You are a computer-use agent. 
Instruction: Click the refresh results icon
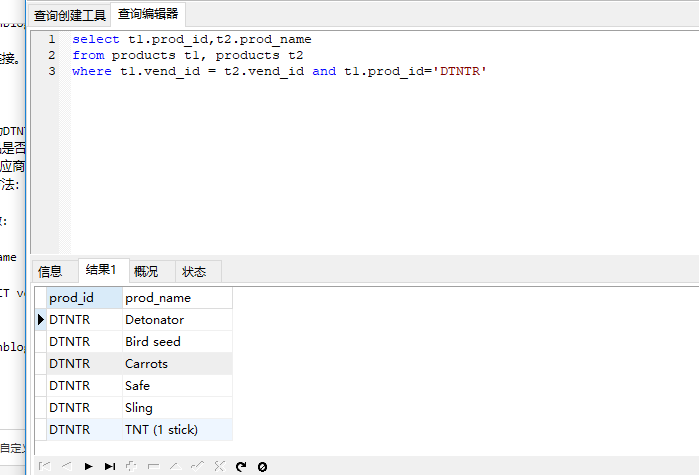[x=241, y=466]
